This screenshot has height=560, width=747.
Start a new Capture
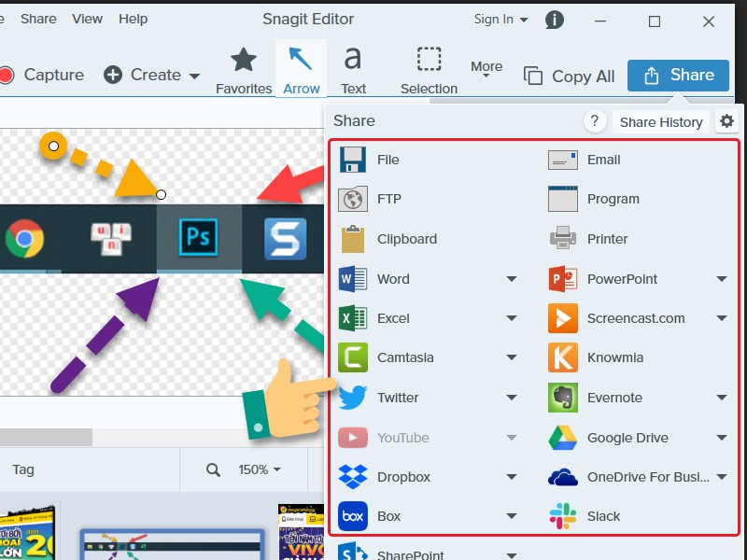click(x=42, y=75)
